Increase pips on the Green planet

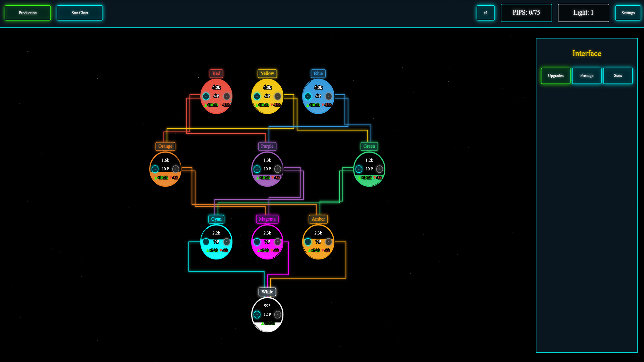pos(379,169)
